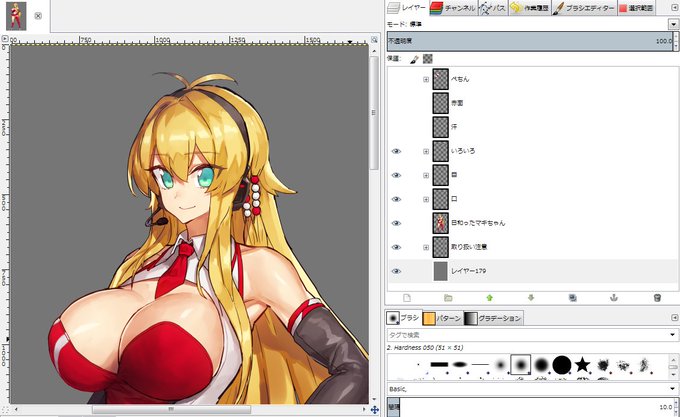Switch to the チャンネル tab
Screen dimensions: 680x417
coord(453,8)
